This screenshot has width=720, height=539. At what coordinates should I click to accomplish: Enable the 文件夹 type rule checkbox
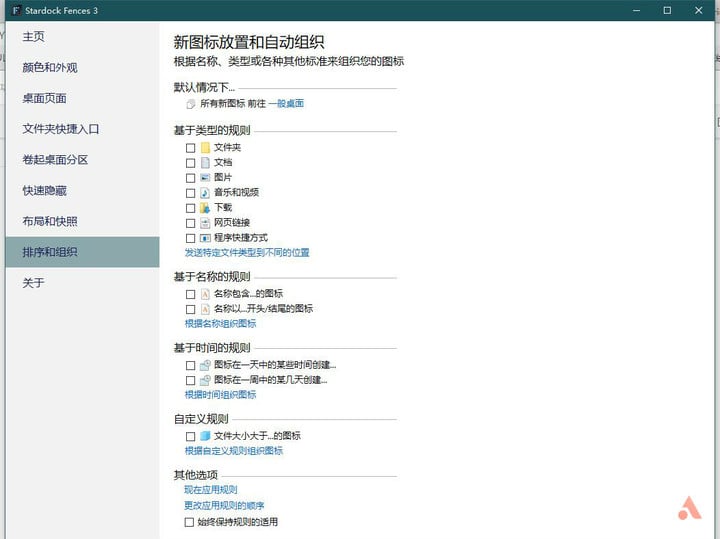(191, 148)
